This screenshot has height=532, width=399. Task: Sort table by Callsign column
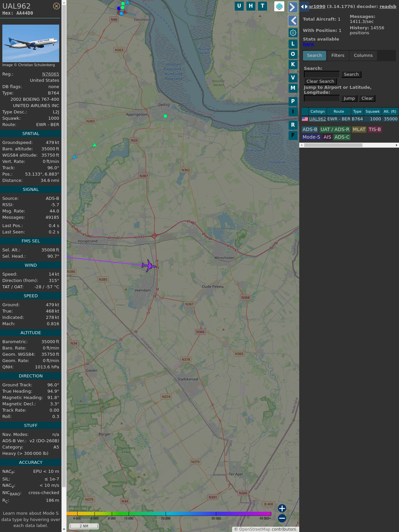tap(318, 111)
